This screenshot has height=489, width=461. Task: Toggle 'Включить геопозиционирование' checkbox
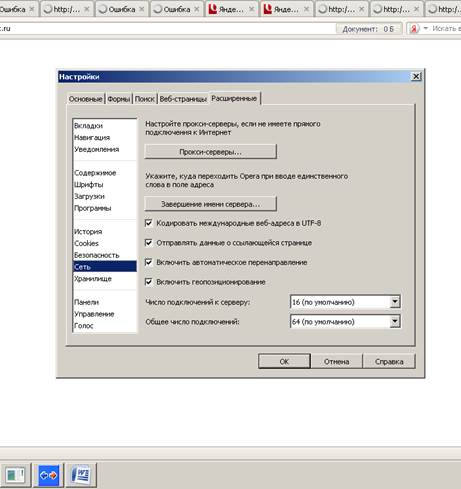[149, 282]
